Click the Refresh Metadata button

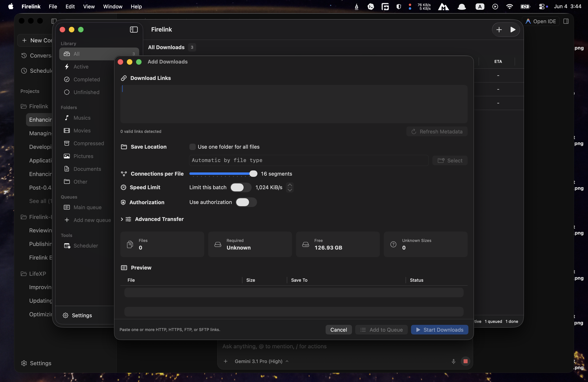click(437, 131)
